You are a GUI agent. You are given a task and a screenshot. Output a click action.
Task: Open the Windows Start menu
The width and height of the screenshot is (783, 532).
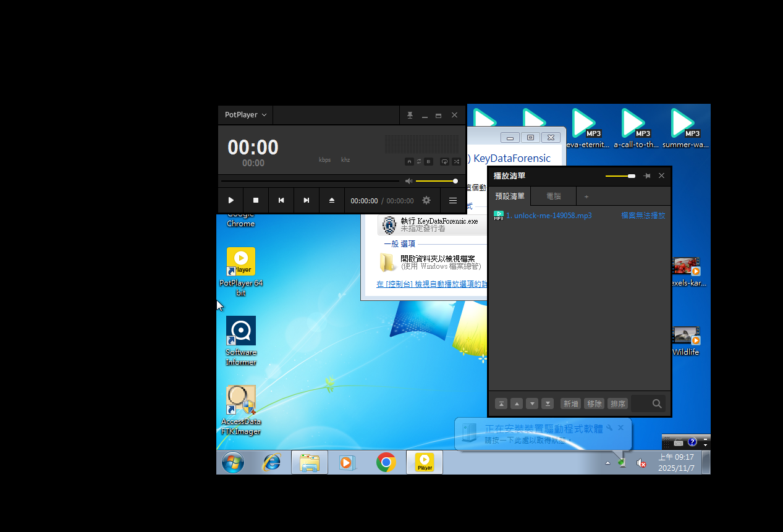(233, 462)
